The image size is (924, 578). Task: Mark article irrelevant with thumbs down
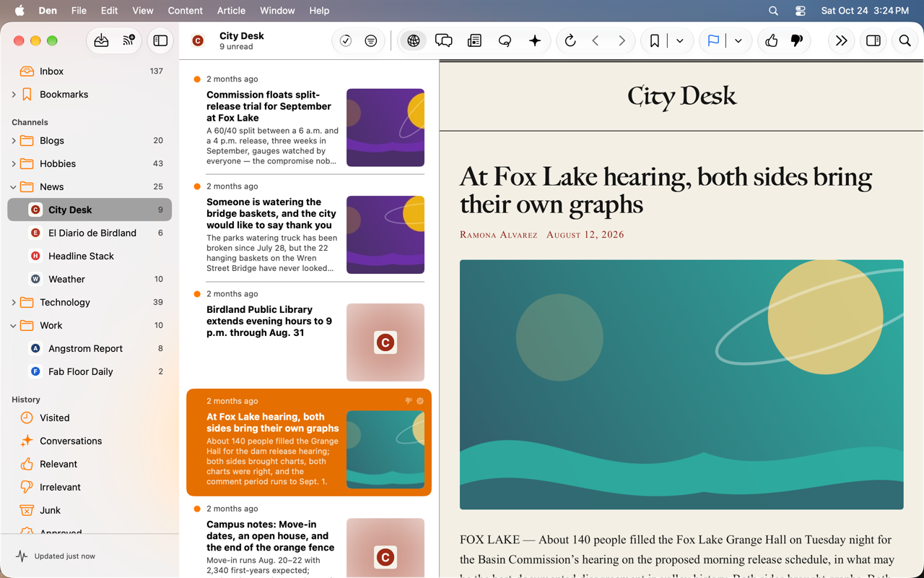(x=797, y=41)
